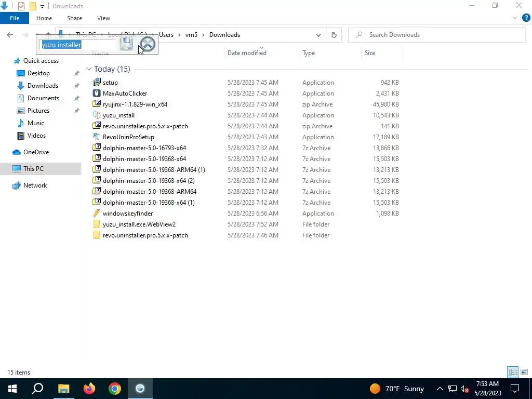This screenshot has width=532, height=399.
Task: Select the setup application icon
Action: click(97, 82)
